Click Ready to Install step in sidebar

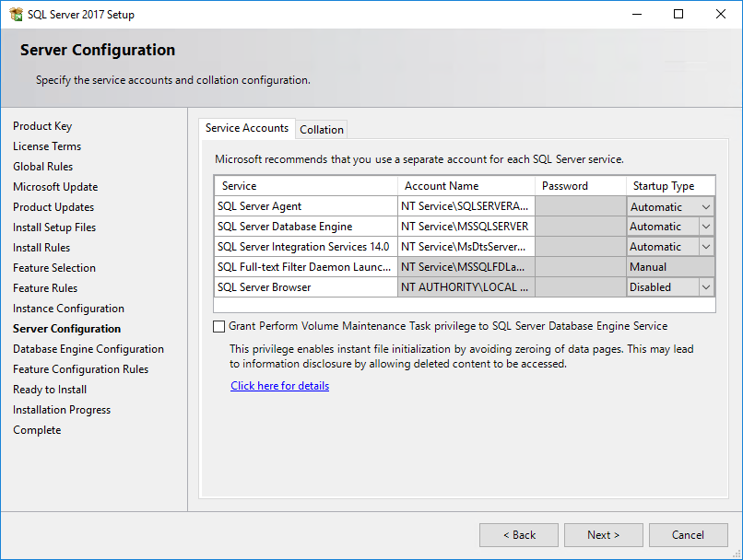pos(50,390)
